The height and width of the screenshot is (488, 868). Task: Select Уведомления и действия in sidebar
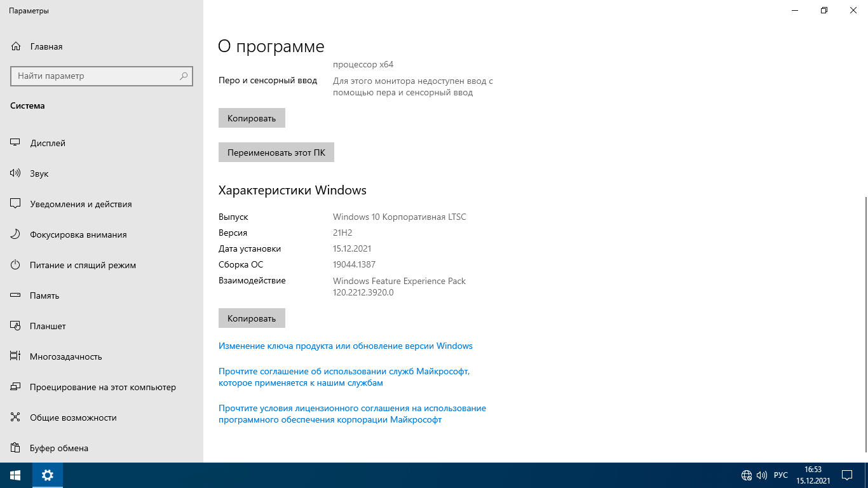102,204
